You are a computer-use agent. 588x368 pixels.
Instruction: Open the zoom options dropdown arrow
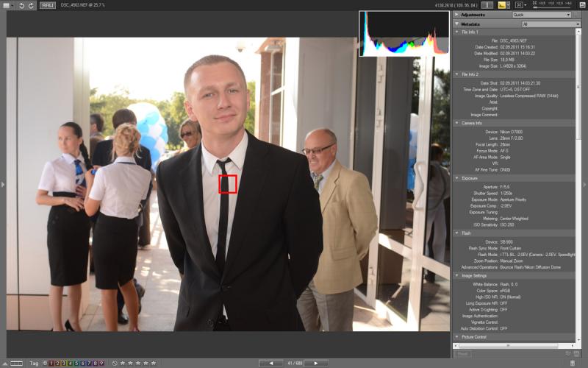526,5
